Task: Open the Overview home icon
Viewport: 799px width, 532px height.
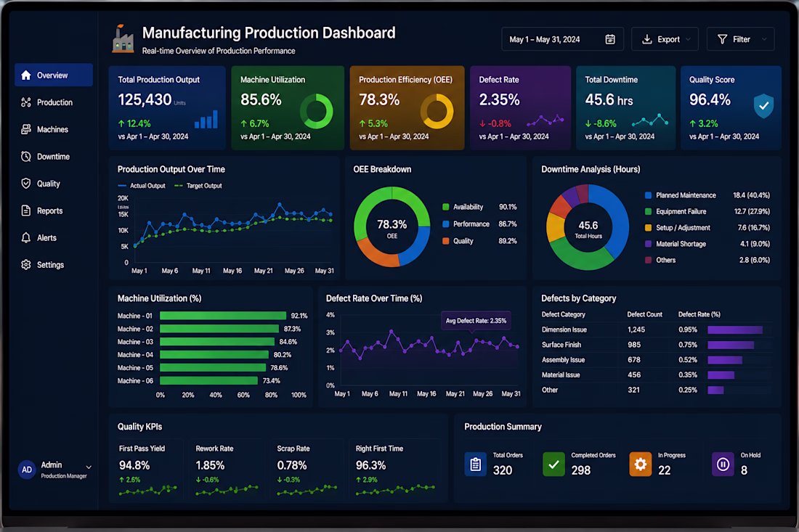Action: (26, 75)
